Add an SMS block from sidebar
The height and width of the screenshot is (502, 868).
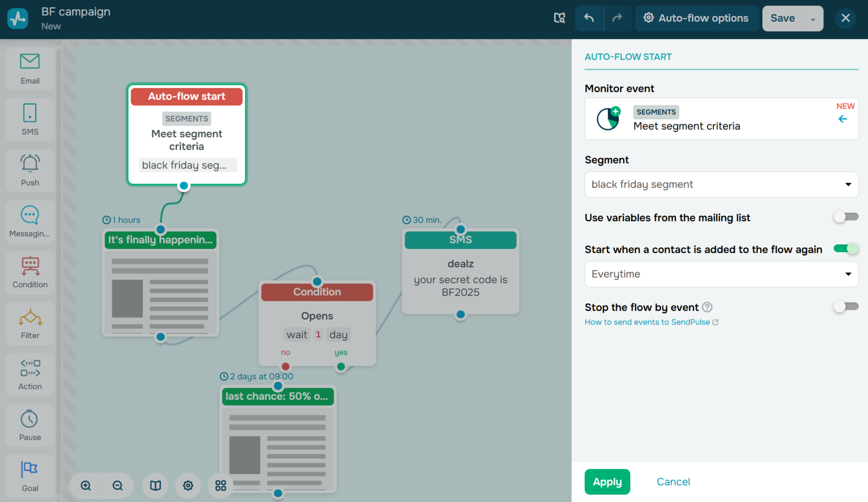30,120
